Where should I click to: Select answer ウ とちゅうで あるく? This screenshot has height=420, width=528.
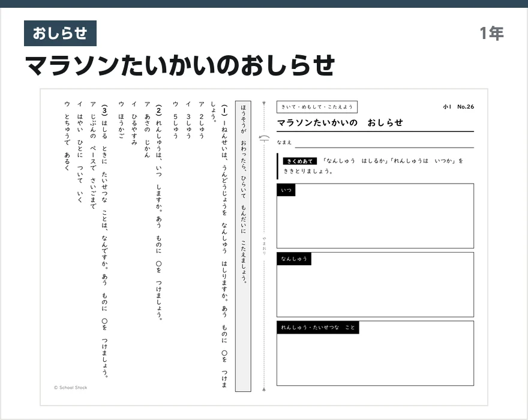(67, 136)
